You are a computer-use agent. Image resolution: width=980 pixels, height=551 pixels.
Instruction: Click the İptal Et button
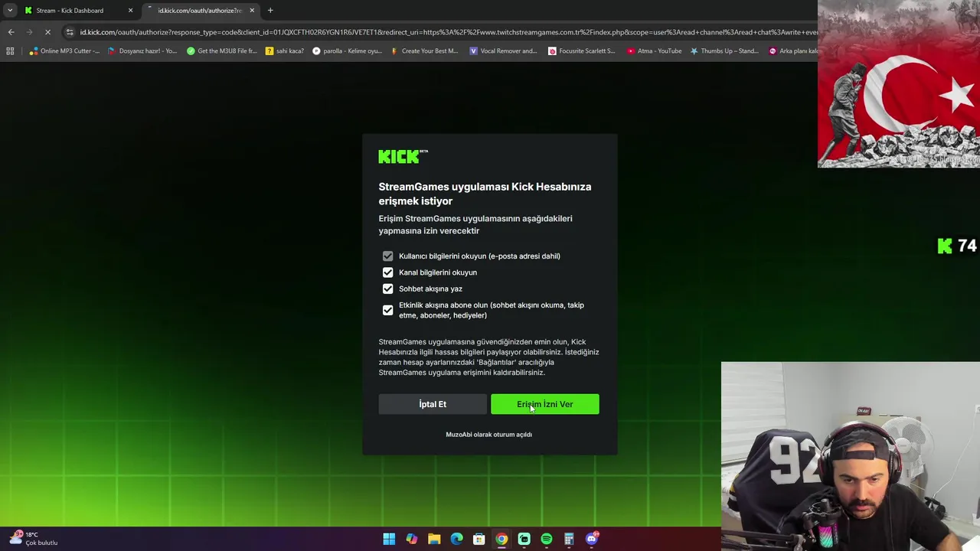click(433, 404)
